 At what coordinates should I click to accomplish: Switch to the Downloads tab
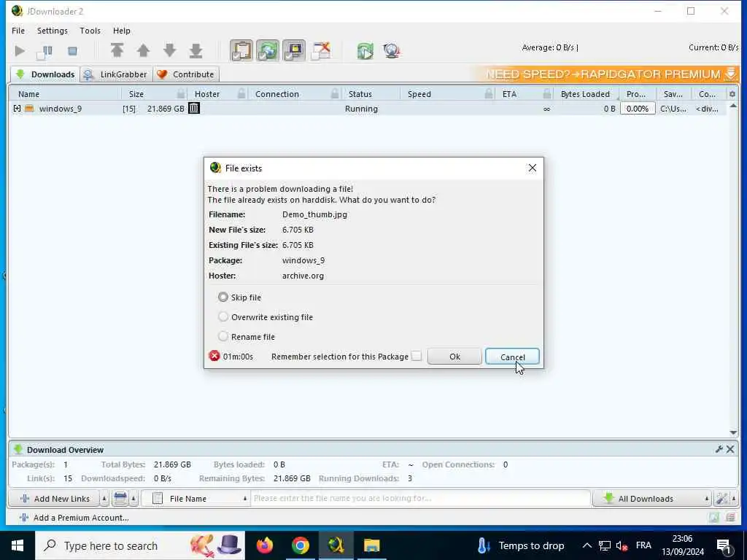click(45, 74)
